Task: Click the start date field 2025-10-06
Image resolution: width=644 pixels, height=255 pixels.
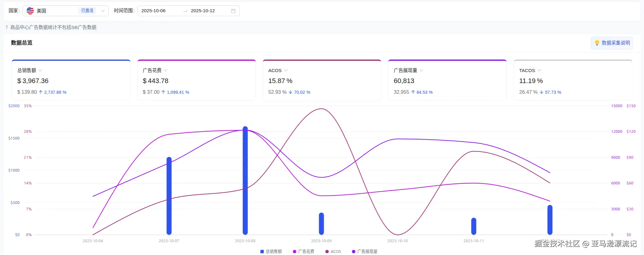Action: point(153,11)
